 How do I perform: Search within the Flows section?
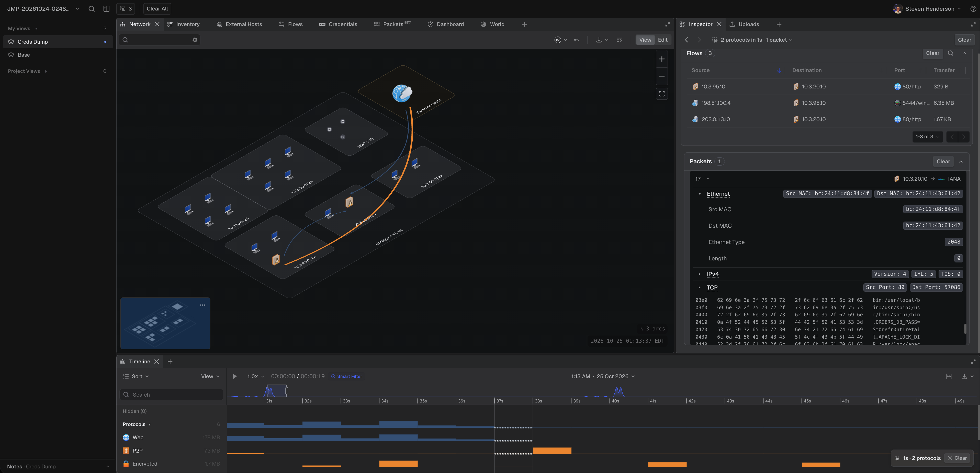click(950, 53)
